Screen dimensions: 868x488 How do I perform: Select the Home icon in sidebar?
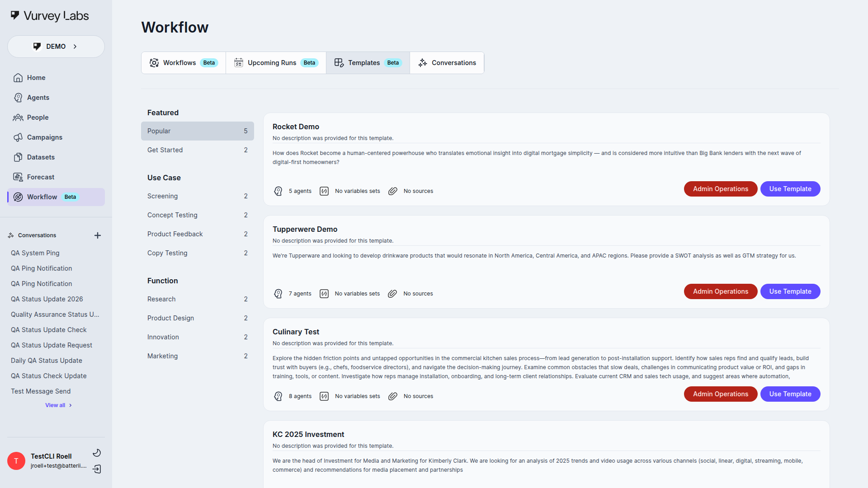point(18,77)
